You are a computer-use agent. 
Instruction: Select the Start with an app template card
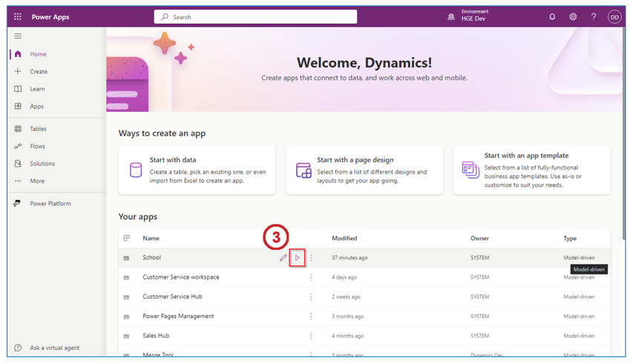pos(531,170)
